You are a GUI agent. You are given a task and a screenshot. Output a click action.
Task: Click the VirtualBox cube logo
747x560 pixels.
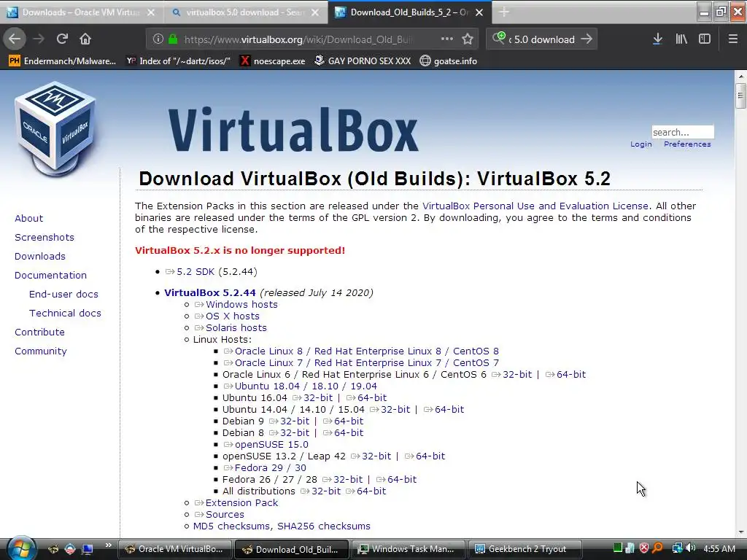(55, 128)
